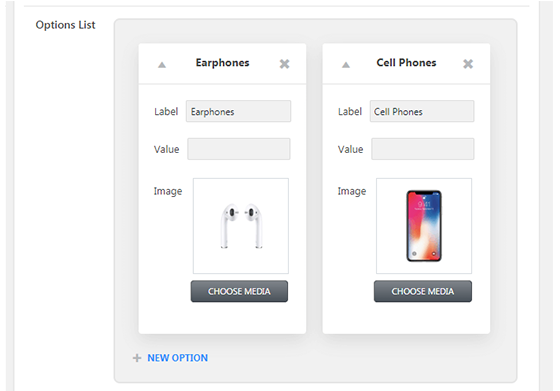Screen dimensions: 560x391
Task: Collapse the Earphones option panel
Action: point(162,65)
